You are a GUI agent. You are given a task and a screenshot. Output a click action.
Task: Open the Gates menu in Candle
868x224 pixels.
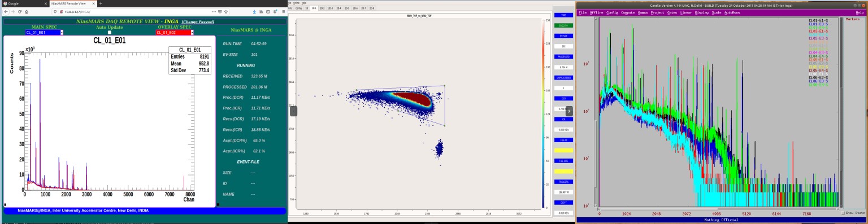672,12
